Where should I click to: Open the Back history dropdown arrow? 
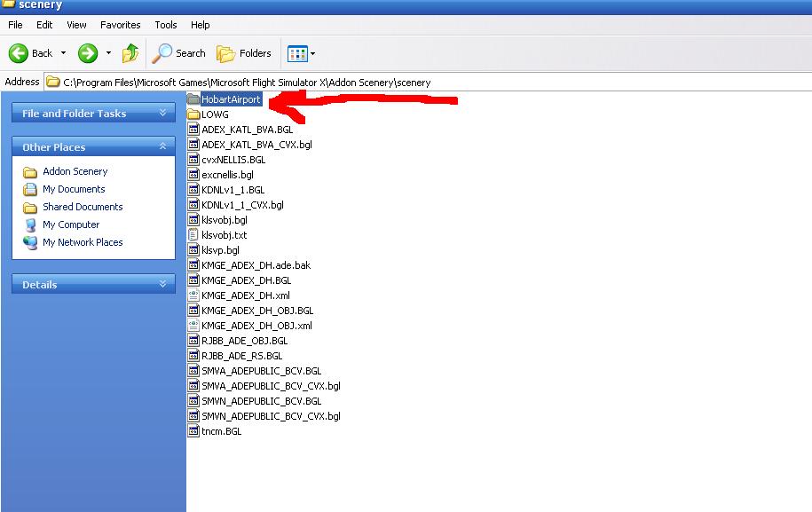coord(63,53)
